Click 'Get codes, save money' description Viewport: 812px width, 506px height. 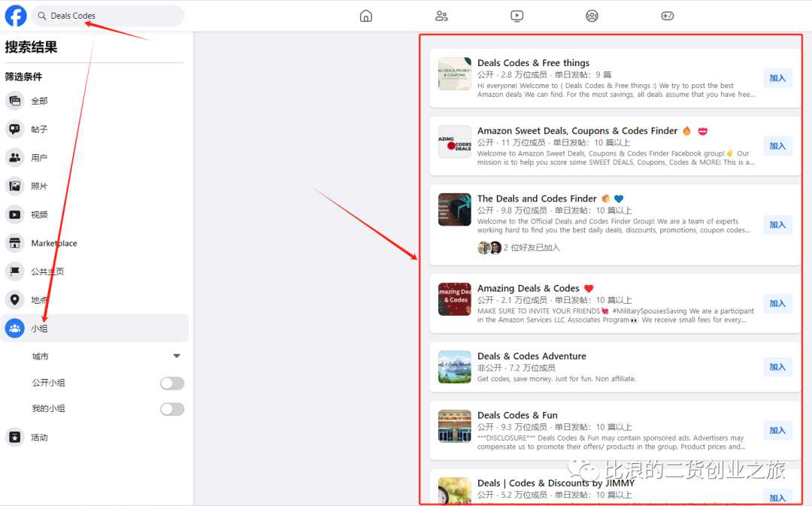coord(556,379)
